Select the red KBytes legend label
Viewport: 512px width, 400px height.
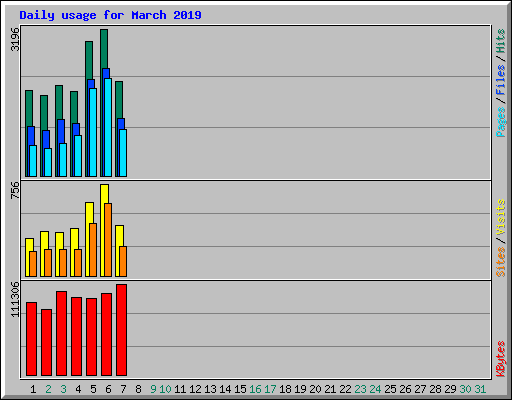click(500, 359)
